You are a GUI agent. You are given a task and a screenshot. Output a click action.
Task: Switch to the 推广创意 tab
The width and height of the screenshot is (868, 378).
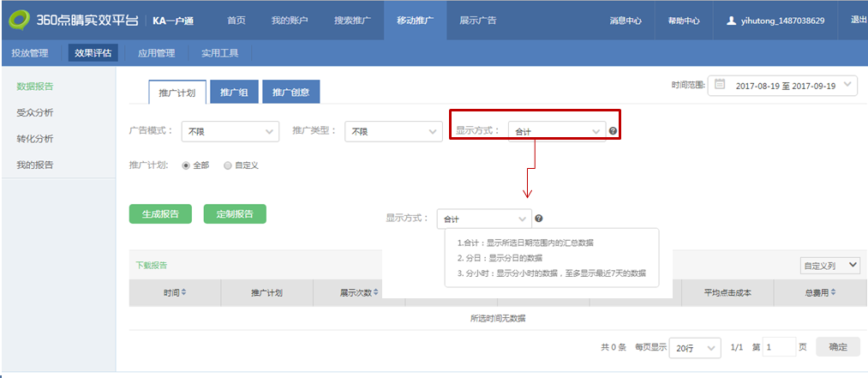click(290, 93)
